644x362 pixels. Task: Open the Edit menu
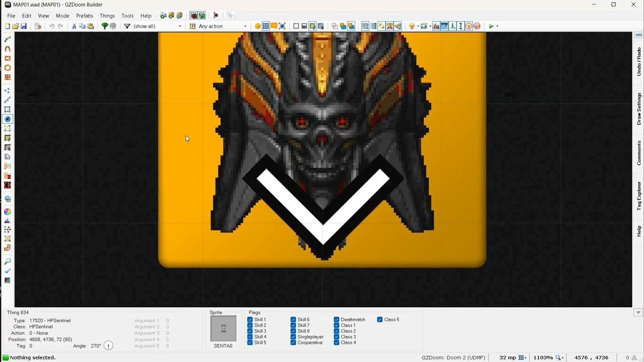[x=27, y=16]
